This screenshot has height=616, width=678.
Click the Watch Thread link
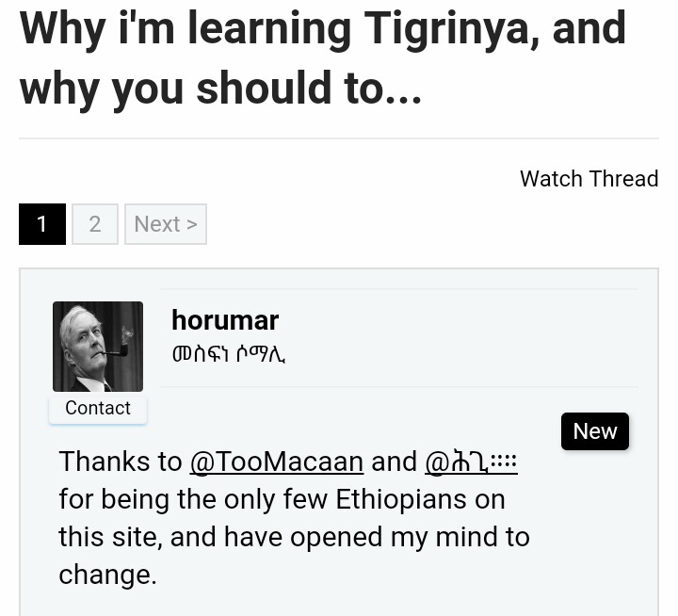589,178
